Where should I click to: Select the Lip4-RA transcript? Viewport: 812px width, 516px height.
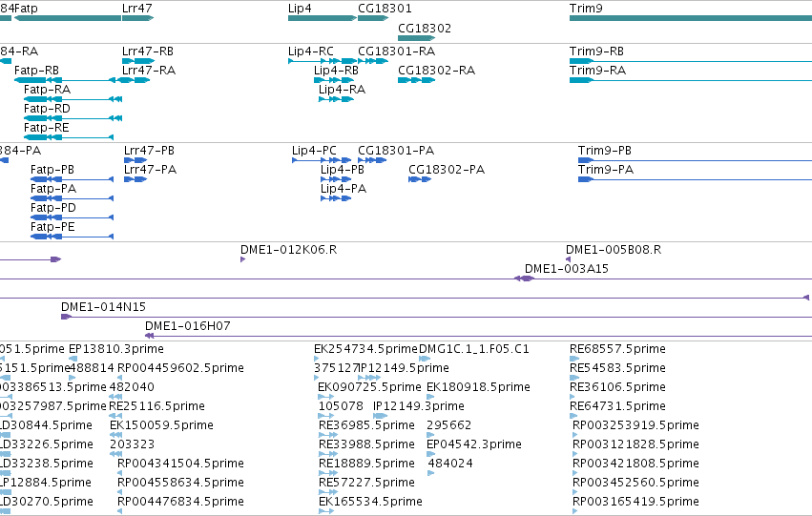click(336, 99)
